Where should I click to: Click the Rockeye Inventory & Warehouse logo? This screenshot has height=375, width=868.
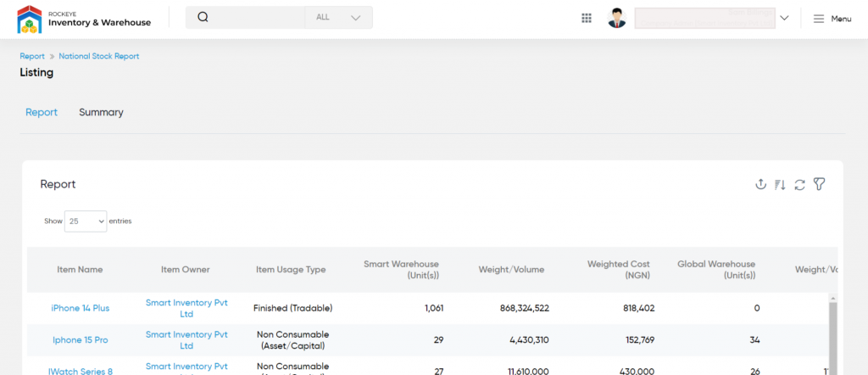(84, 19)
